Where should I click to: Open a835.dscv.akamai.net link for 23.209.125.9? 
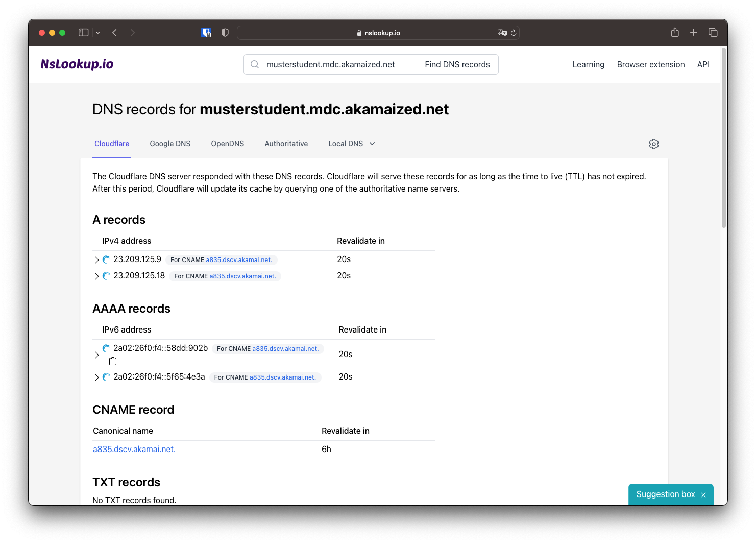(x=239, y=260)
